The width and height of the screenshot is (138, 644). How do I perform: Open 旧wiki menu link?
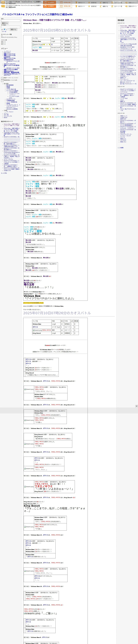pyautogui.click(x=5, y=118)
